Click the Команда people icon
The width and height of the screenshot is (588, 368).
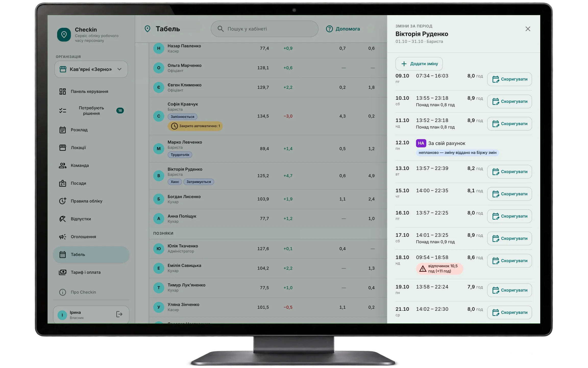(x=63, y=165)
